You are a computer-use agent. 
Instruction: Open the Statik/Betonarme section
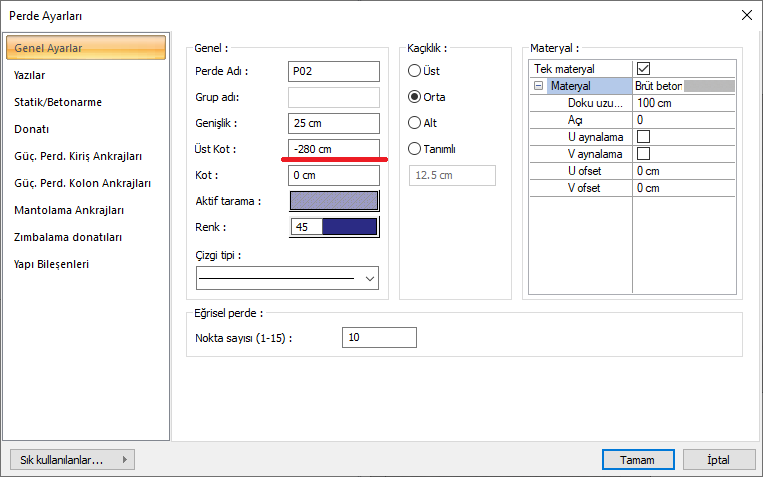(x=58, y=102)
